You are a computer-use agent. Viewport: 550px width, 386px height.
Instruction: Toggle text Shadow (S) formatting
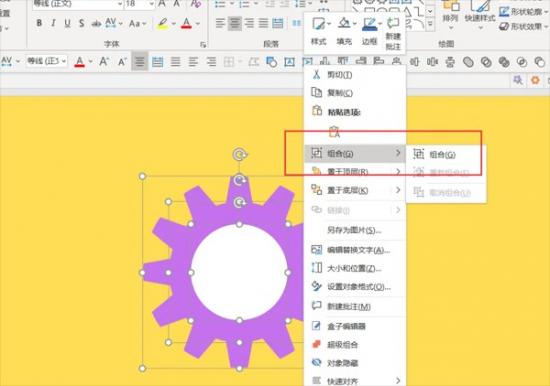(81, 24)
